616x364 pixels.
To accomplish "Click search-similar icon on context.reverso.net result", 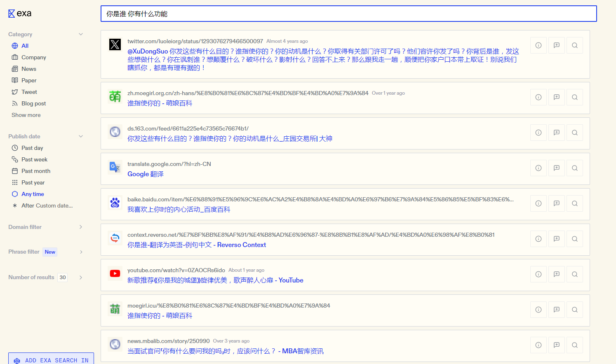I will coord(575,239).
